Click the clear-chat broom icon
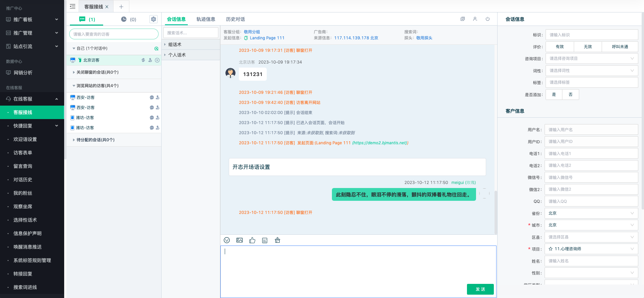The image size is (644, 298). [277, 240]
